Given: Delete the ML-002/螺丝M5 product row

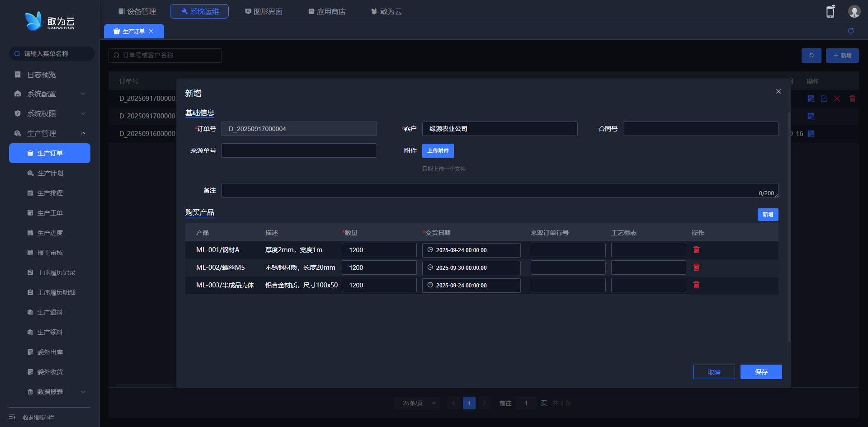Looking at the screenshot, I should click(x=696, y=267).
